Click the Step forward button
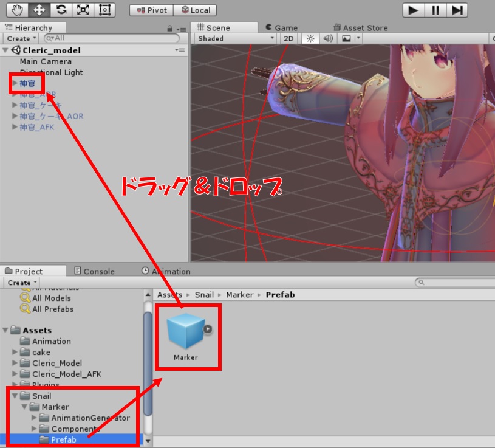This screenshot has height=448, width=495. click(458, 10)
